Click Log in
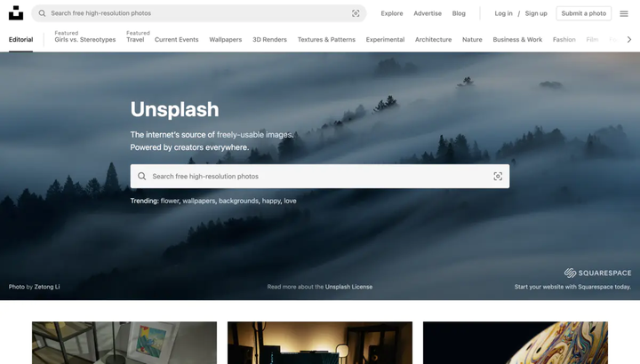This screenshot has height=364, width=640. click(x=503, y=13)
